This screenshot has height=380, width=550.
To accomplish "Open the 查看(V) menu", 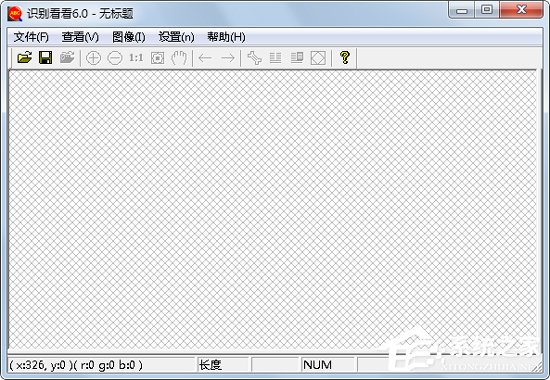I will point(80,37).
